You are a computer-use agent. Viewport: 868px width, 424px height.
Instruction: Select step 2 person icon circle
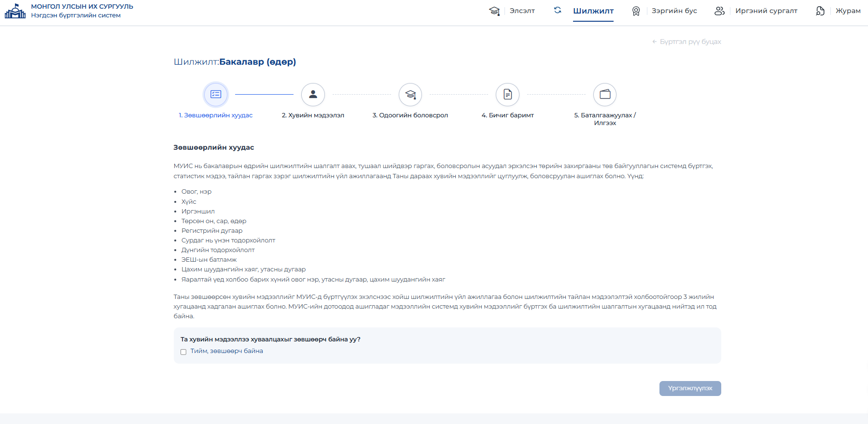tap(313, 95)
